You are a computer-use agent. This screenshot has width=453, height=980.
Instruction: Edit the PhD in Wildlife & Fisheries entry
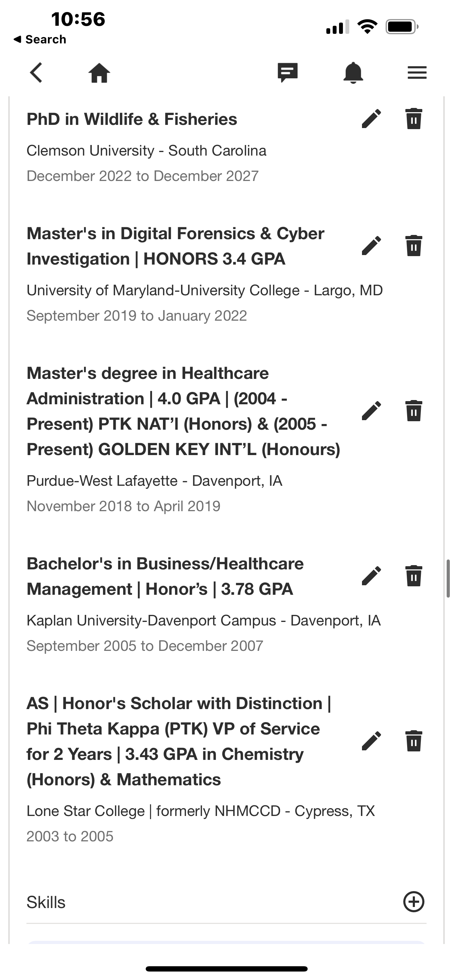371,119
